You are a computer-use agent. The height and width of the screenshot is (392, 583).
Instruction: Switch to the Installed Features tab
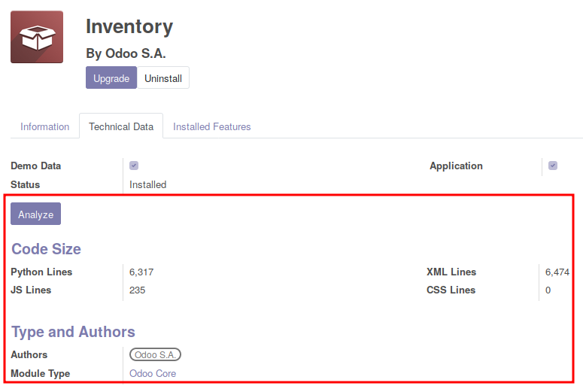(211, 126)
